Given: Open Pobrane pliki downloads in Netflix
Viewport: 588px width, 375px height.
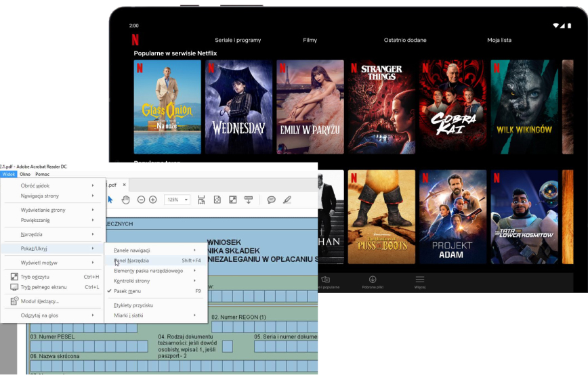Looking at the screenshot, I should click(x=373, y=282).
